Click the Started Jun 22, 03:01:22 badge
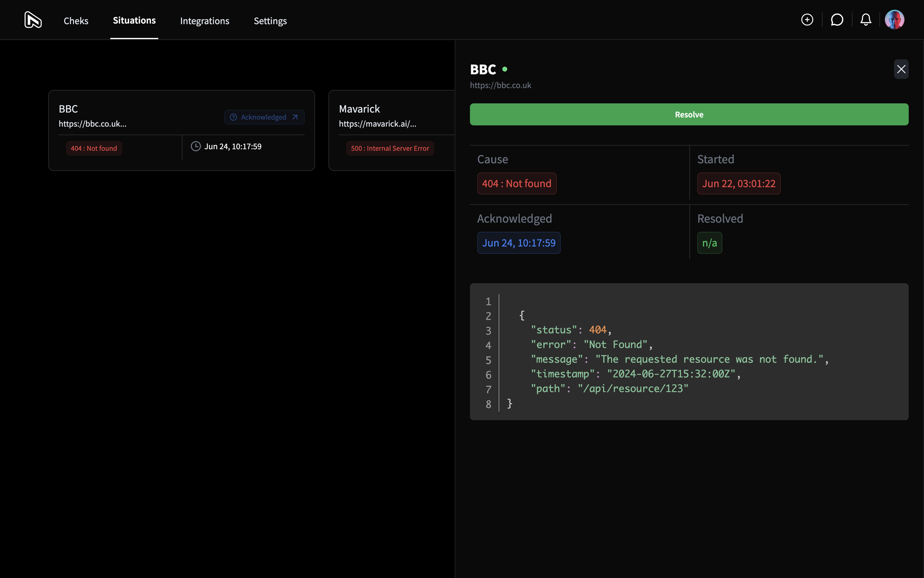Image resolution: width=924 pixels, height=578 pixels. point(739,183)
